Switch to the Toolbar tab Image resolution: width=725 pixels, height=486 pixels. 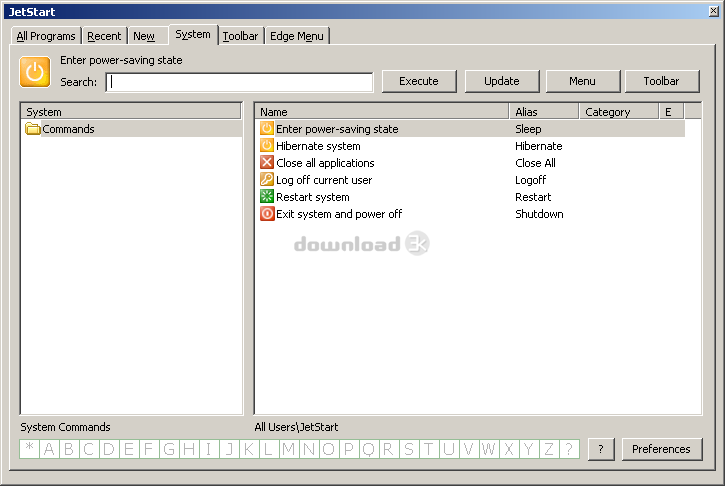click(x=240, y=36)
